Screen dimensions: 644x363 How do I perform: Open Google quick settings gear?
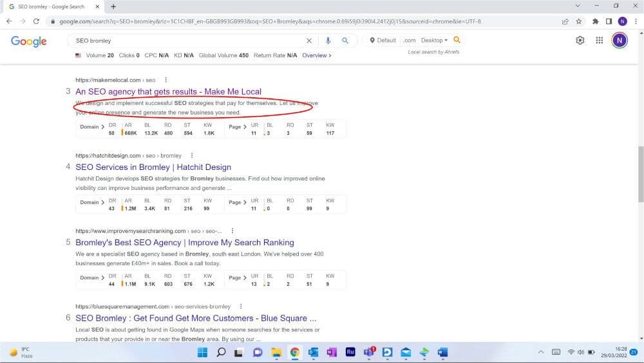(x=580, y=41)
